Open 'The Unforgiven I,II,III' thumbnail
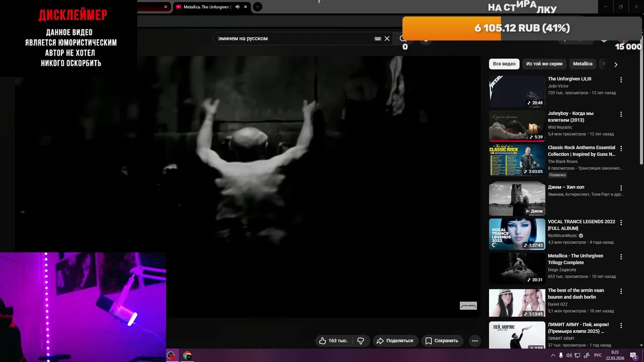The width and height of the screenshot is (644, 362). pyautogui.click(x=517, y=92)
